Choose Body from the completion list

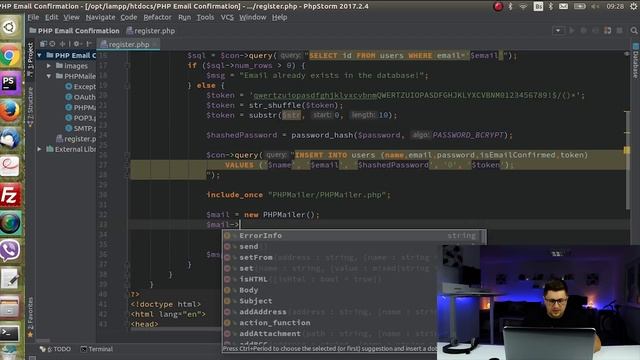330,290
